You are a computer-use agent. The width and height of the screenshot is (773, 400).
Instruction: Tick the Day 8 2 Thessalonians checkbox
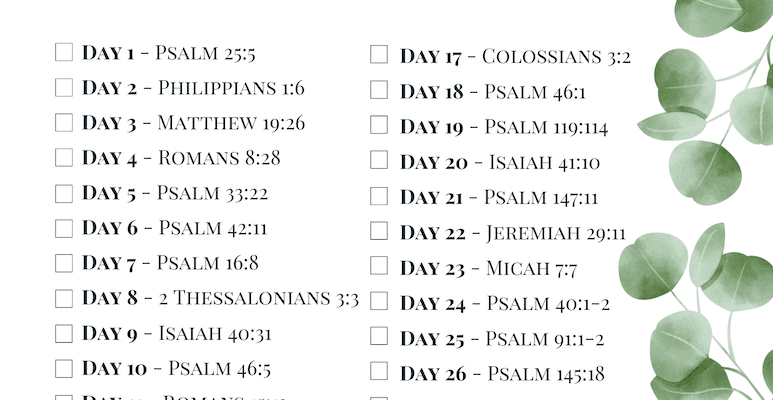(x=64, y=298)
